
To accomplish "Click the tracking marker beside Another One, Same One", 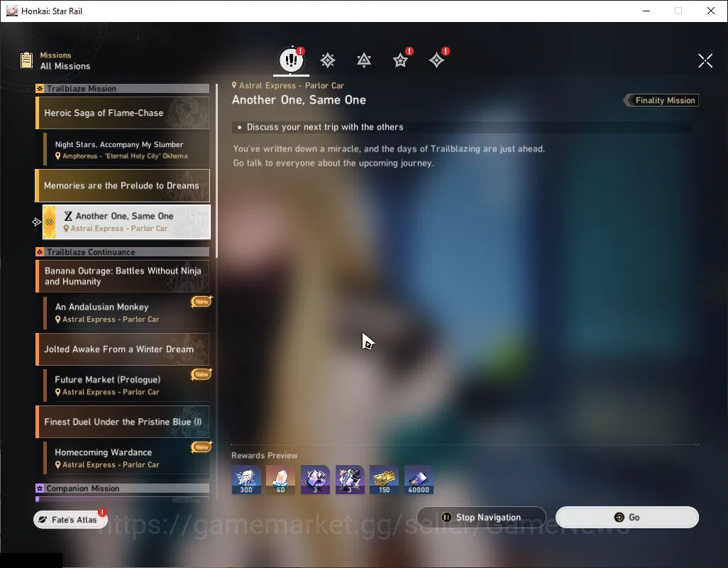I will (x=37, y=222).
